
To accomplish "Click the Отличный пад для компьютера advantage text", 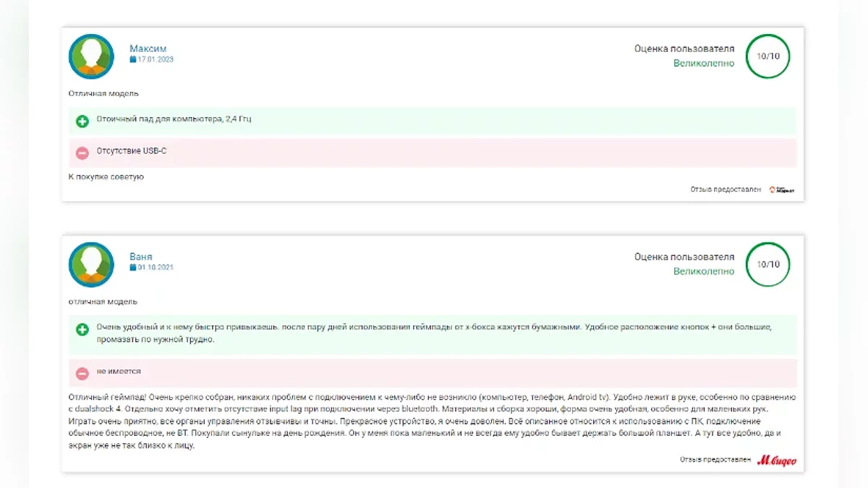I will pyautogui.click(x=174, y=119).
